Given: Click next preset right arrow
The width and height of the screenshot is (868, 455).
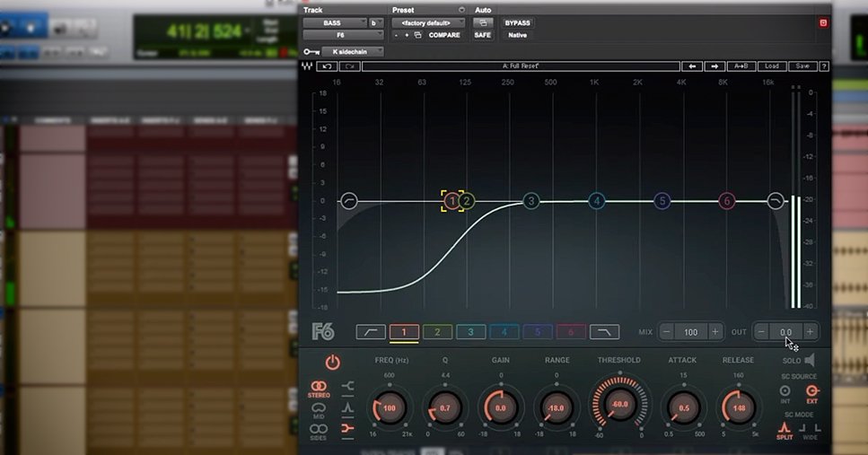Looking at the screenshot, I should click(x=715, y=66).
